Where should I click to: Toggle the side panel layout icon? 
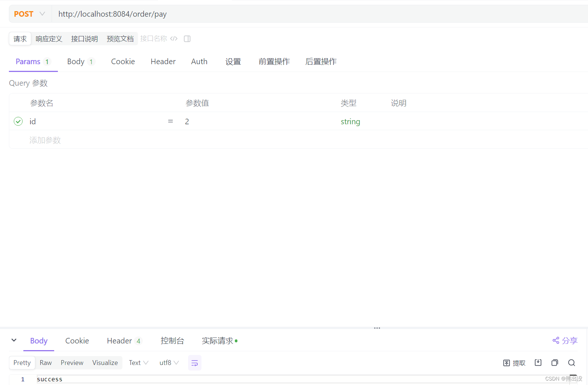point(187,39)
